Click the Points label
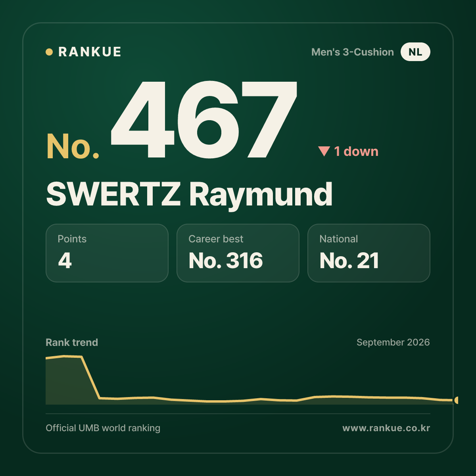The width and height of the screenshot is (476, 476). coord(72,239)
